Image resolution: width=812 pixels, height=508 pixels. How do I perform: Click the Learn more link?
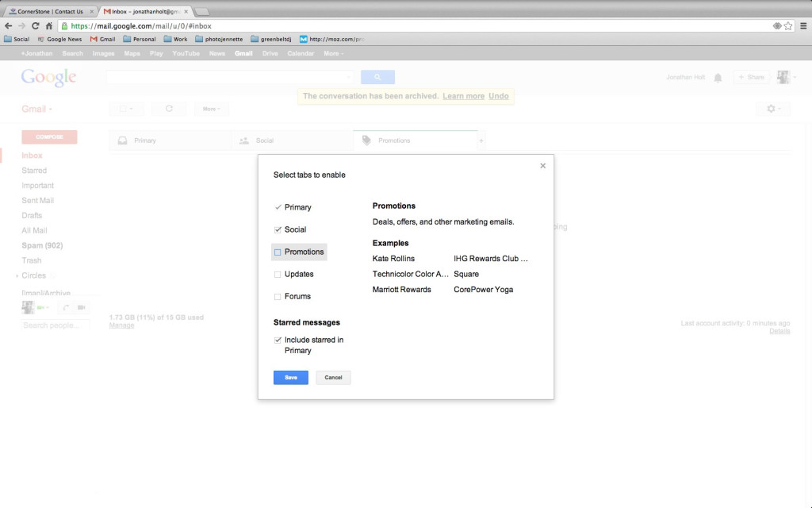tap(463, 96)
